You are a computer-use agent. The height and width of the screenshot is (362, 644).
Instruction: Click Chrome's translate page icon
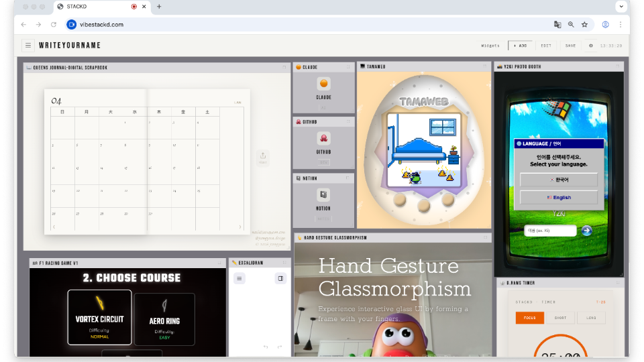tap(557, 24)
